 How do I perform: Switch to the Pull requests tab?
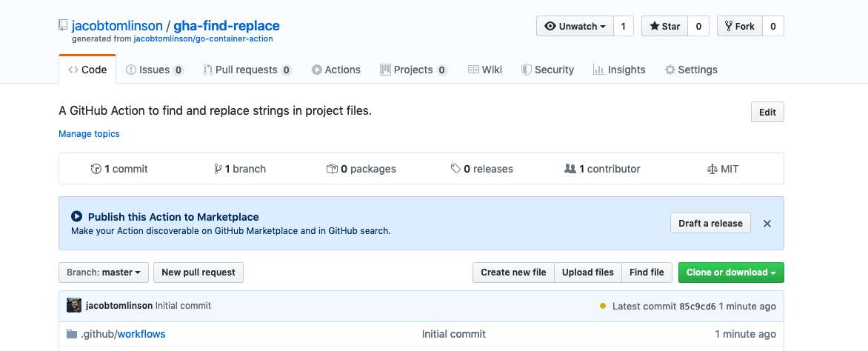pyautogui.click(x=247, y=70)
